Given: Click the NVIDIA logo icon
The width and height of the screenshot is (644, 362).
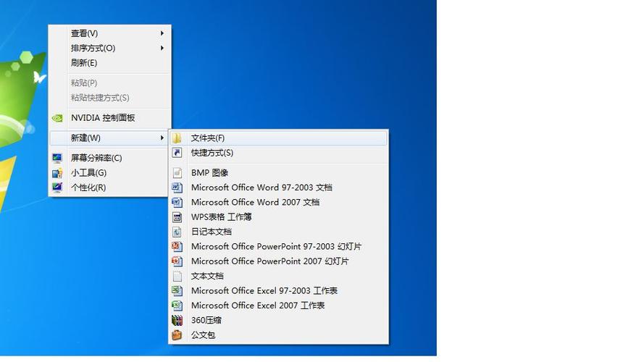Looking at the screenshot, I should (57, 118).
